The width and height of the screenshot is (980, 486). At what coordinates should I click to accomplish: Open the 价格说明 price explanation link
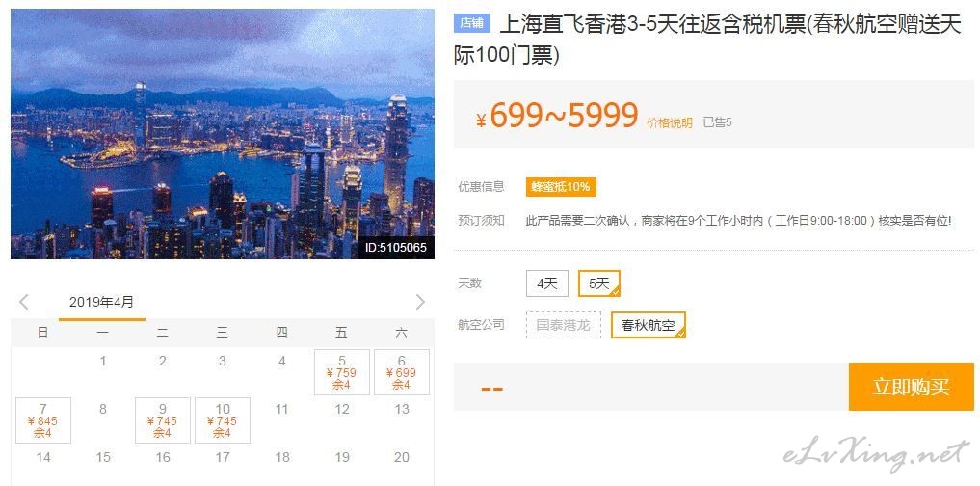pyautogui.click(x=670, y=123)
